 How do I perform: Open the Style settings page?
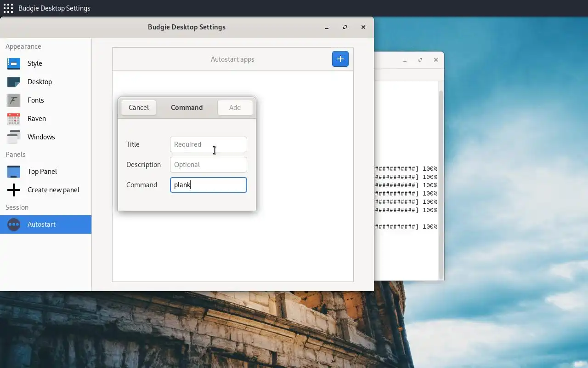point(45,63)
